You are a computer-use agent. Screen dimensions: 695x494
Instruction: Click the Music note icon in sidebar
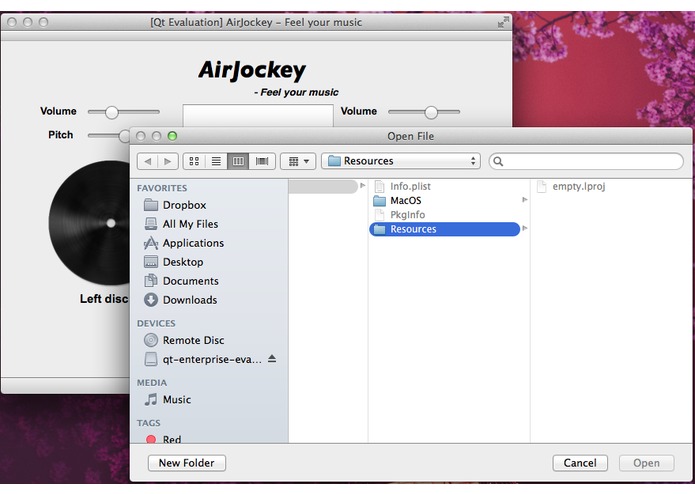pyautogui.click(x=151, y=400)
